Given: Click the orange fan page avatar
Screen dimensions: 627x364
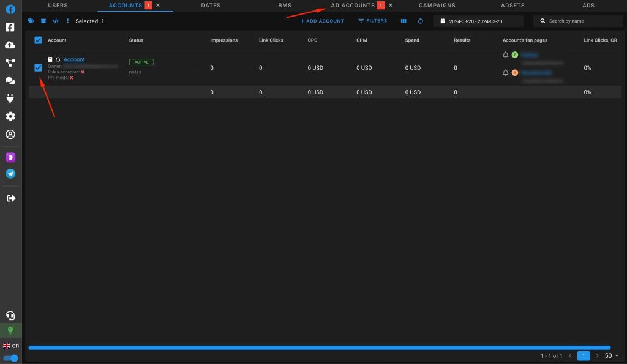Looking at the screenshot, I should coord(515,73).
